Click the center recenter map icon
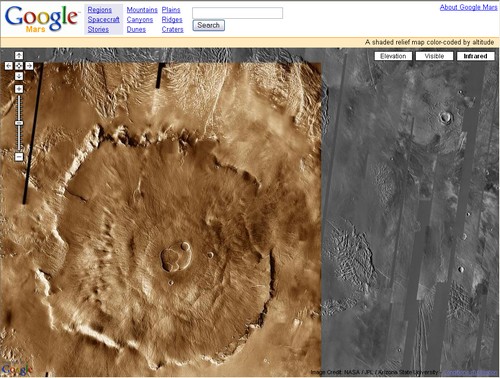This screenshot has height=378, width=500. tap(19, 66)
